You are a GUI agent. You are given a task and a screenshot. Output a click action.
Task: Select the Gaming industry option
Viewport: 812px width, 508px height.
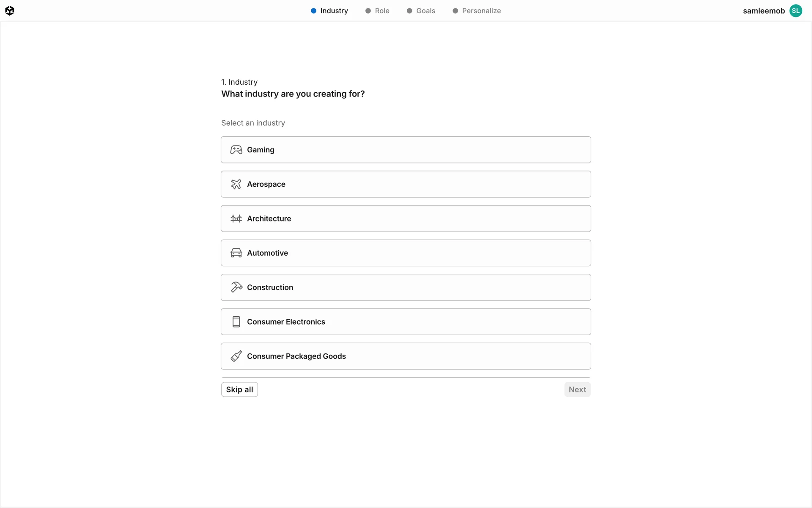405,150
